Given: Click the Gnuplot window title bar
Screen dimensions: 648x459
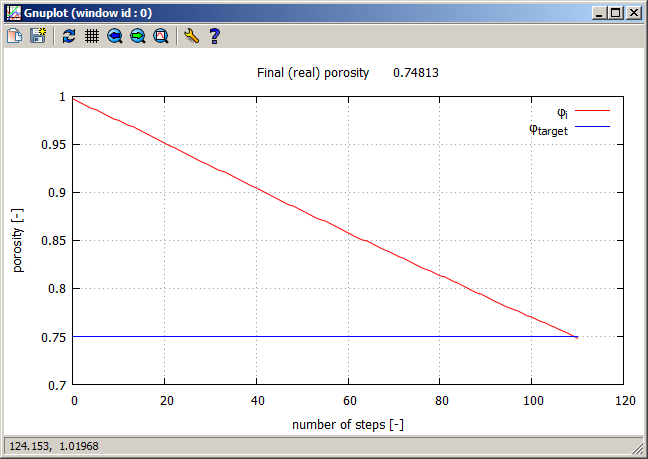Looking at the screenshot, I should click(x=300, y=13).
